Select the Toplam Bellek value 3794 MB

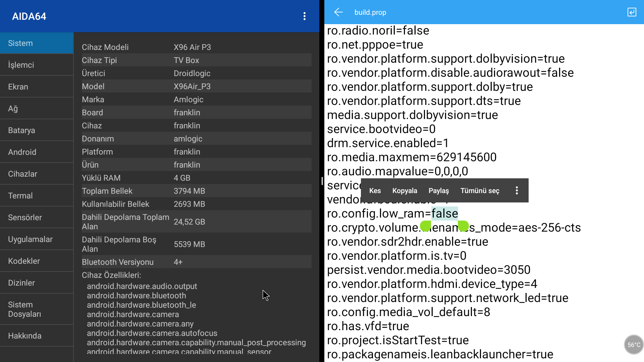click(190, 191)
